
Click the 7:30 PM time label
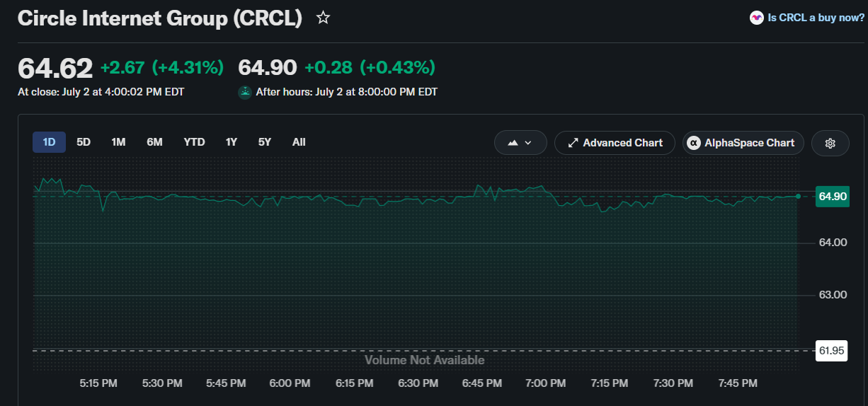673,383
